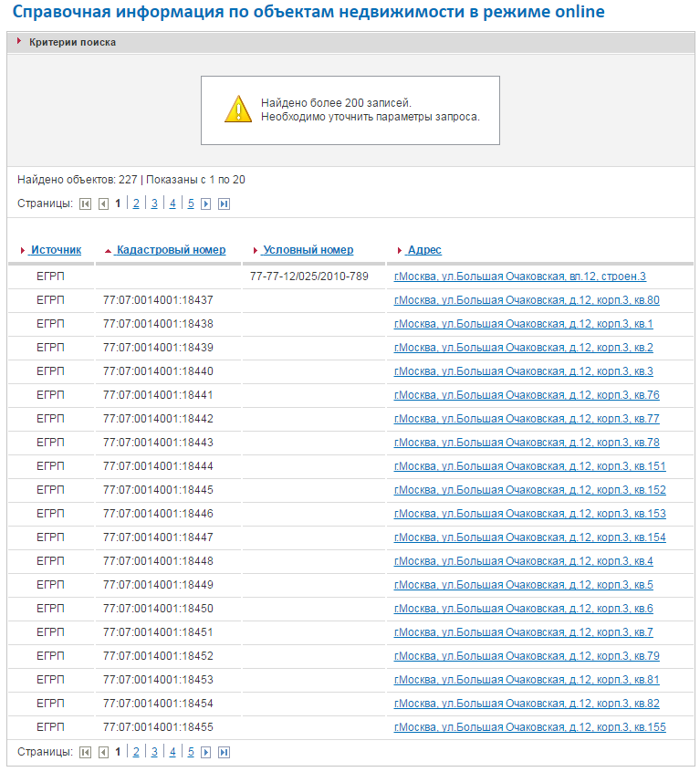Click first-page icon in top pagination
Image resolution: width=700 pixels, height=772 pixels.
coord(86,204)
